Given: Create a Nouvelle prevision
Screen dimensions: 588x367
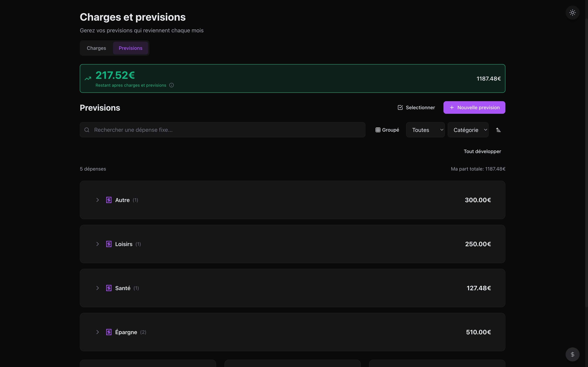Looking at the screenshot, I should point(474,107).
